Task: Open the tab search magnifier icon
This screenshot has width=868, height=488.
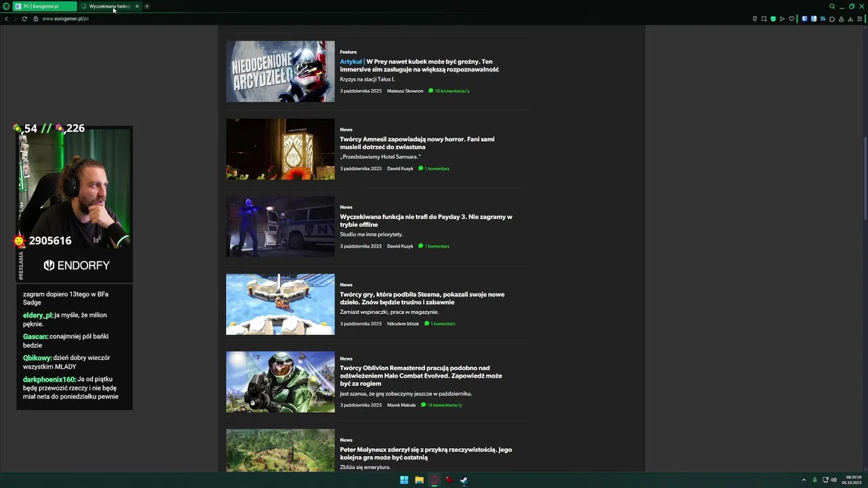Action: pyautogui.click(x=832, y=6)
